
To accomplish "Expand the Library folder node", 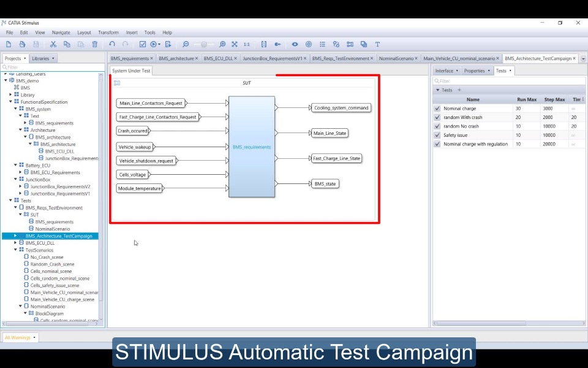I will 10,94.
